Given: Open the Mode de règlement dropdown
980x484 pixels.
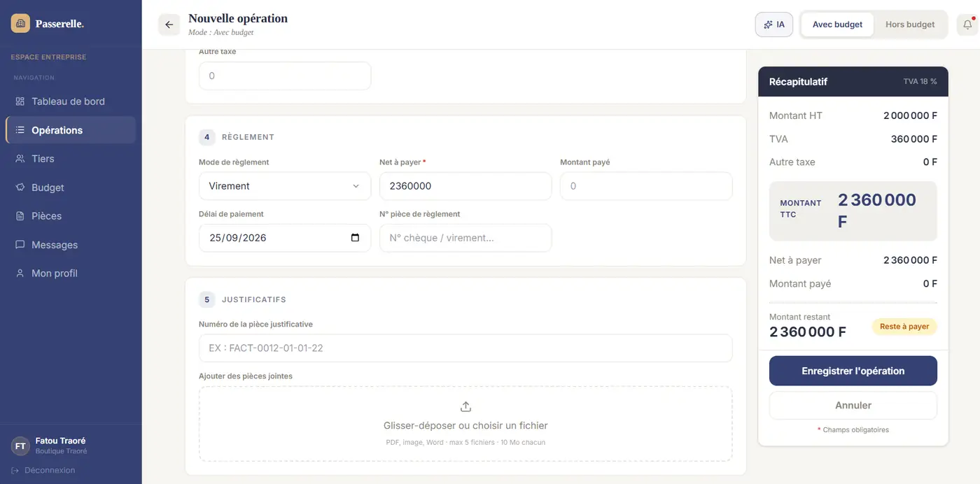Looking at the screenshot, I should (284, 186).
